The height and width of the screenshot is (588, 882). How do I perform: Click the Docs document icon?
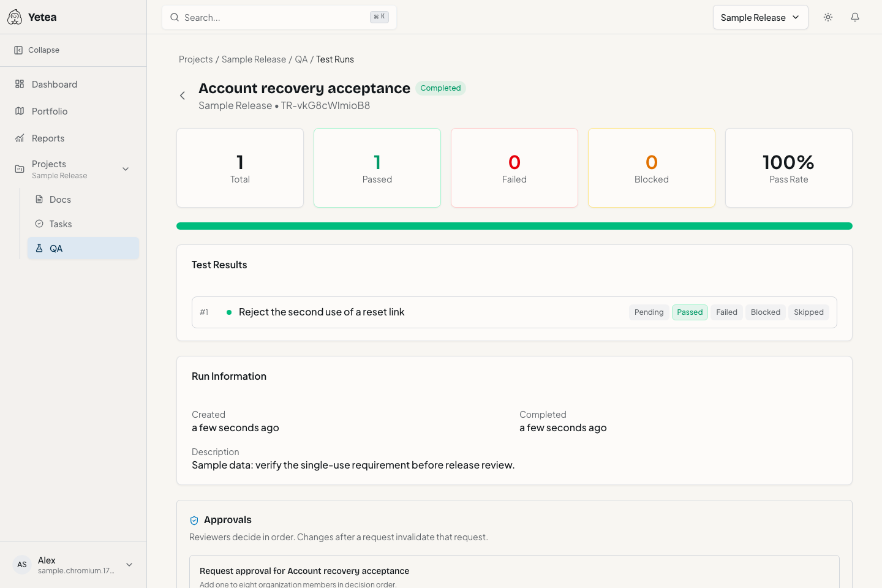coord(39,199)
